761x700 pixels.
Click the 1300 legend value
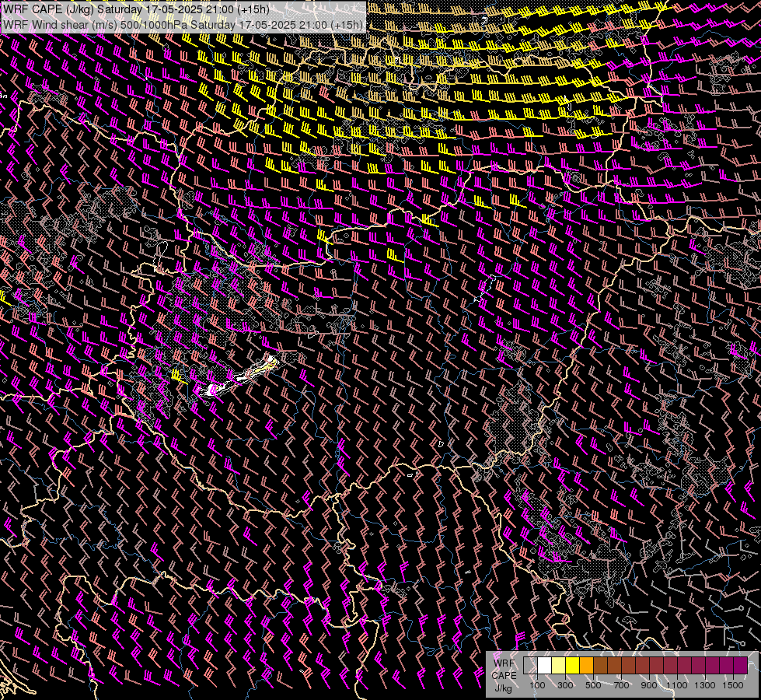coord(705,685)
